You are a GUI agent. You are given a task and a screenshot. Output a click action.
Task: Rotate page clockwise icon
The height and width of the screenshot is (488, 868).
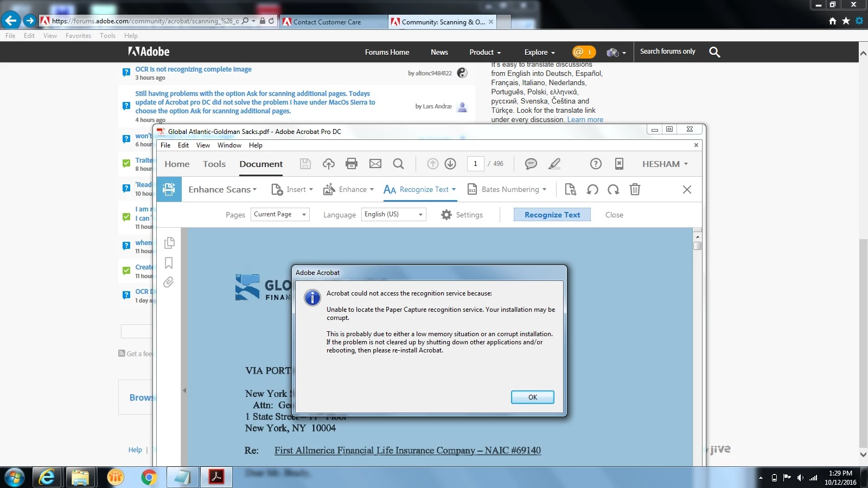click(x=614, y=189)
